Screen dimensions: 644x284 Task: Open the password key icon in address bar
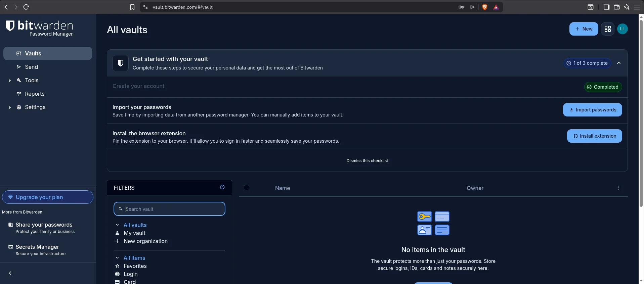click(x=461, y=7)
